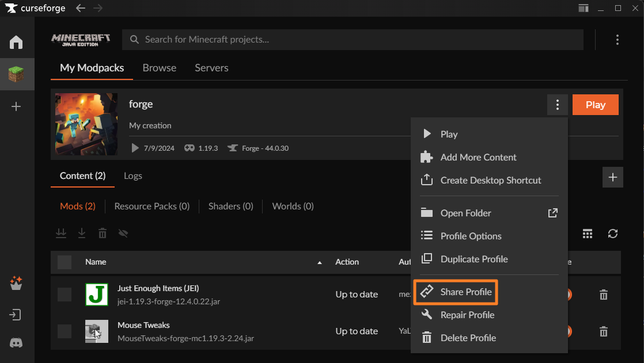Click the curseforge logo in title bar
The height and width of the screenshot is (363, 644).
pos(35,8)
